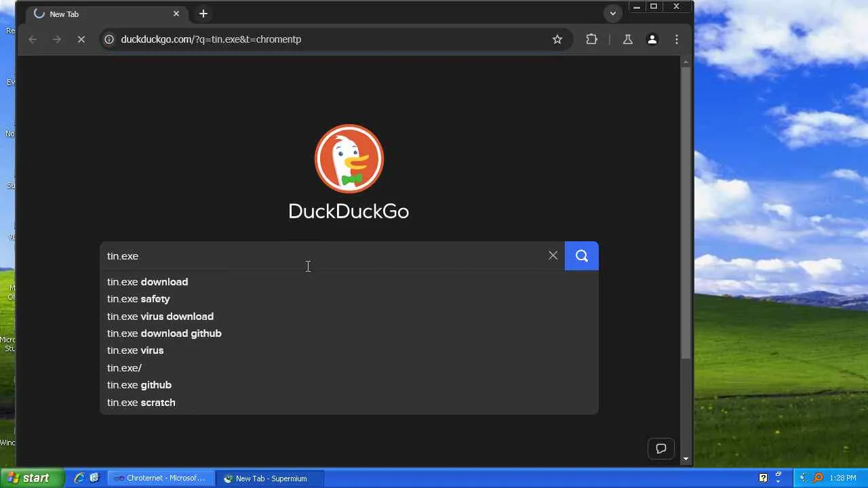Choose suggestion "tin.exe virus download"
The width and height of the screenshot is (868, 488).
349,317
